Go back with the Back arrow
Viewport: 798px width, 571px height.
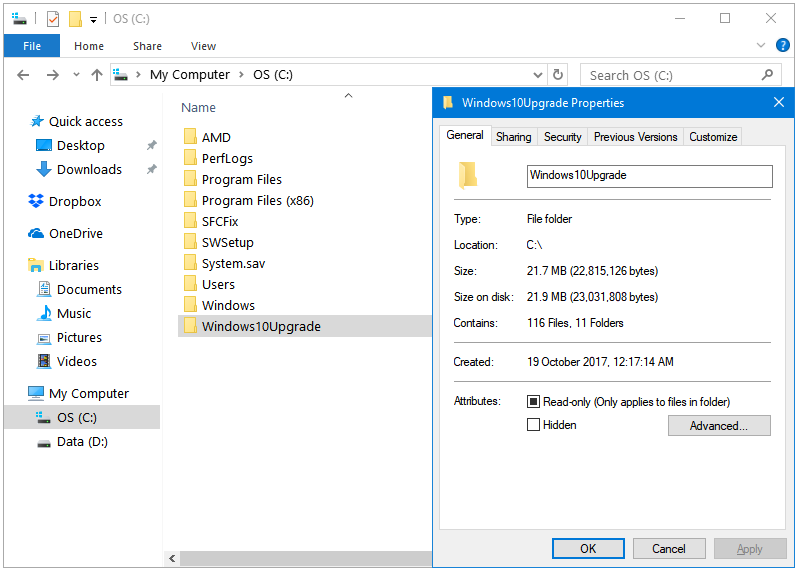(23, 75)
